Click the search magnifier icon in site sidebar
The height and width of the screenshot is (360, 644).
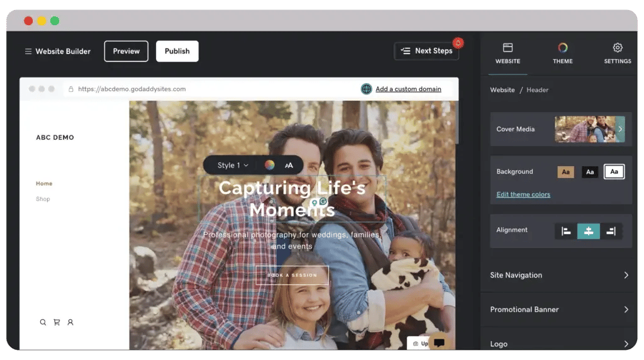43,322
